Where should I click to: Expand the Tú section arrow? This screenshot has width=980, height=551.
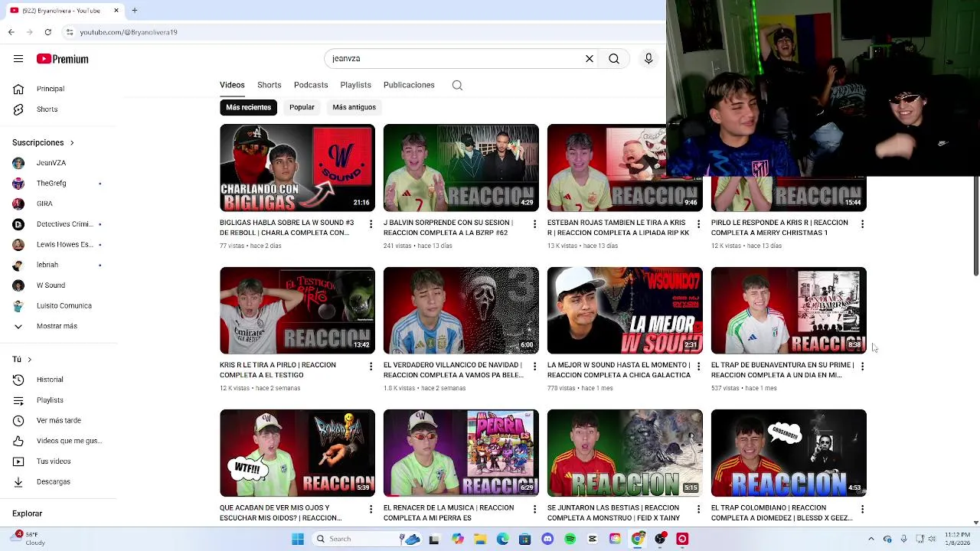coord(29,359)
